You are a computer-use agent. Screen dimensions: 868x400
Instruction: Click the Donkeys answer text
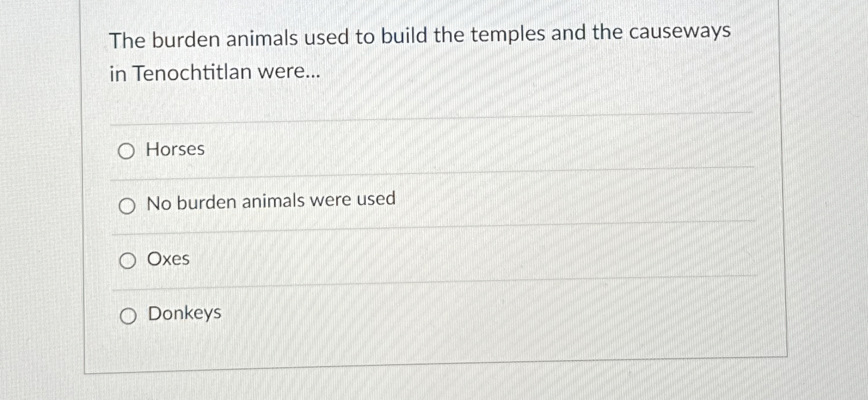click(x=185, y=313)
